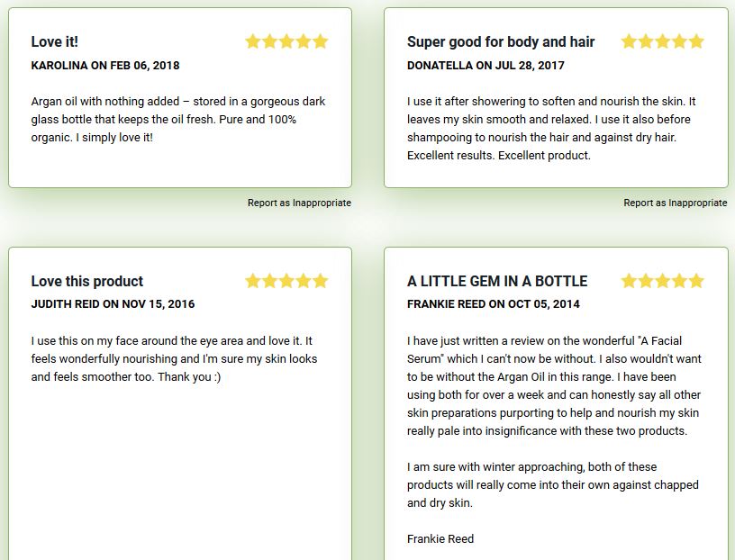Click last star in Judith Reid's review
The width and height of the screenshot is (735, 560).
click(321, 281)
